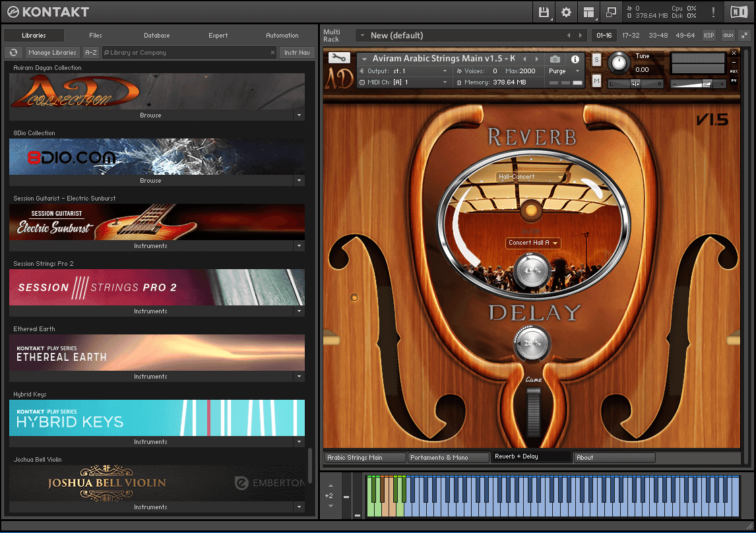Image resolution: width=756 pixels, height=533 pixels.
Task: Expand Aviram Dayan Collection options arrow
Action: coord(299,115)
